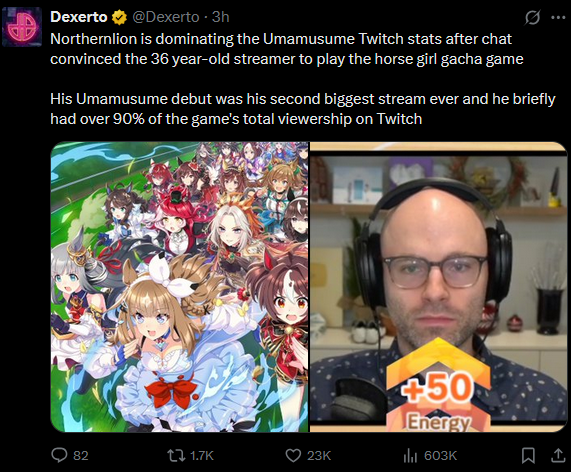571x472 pixels.
Task: Open the Dexerto profile avatar
Action: [x=22, y=27]
